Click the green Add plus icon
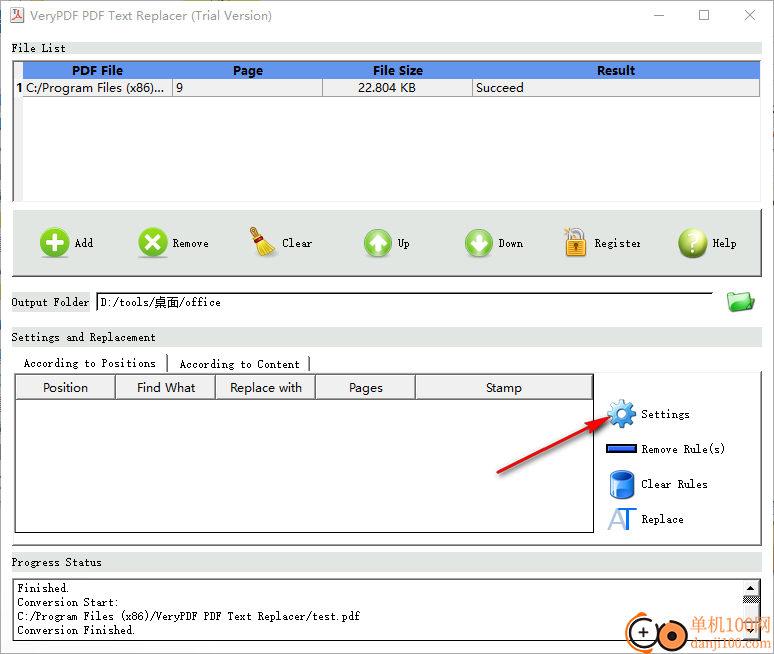Image resolution: width=774 pixels, height=654 pixels. [54, 242]
